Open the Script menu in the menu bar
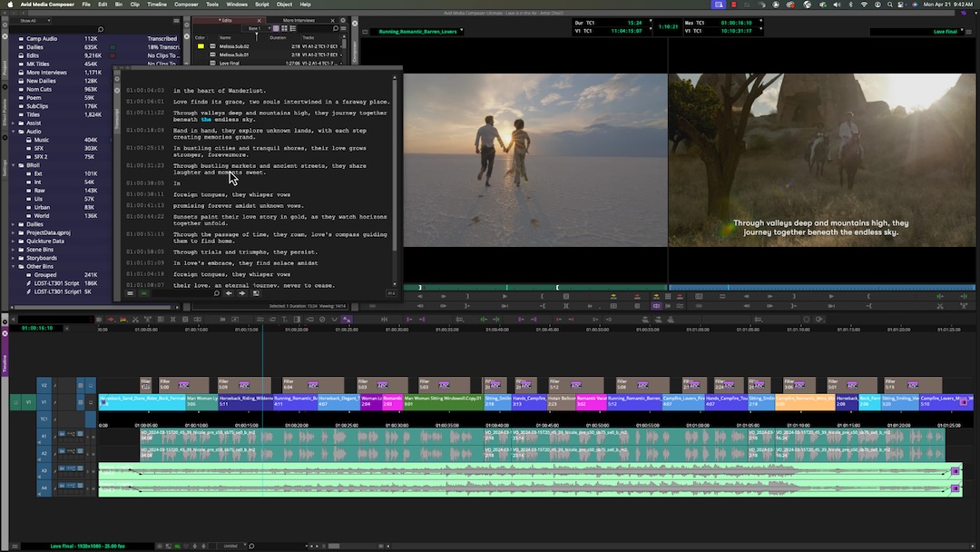This screenshot has width=980, height=552. coord(262,4)
